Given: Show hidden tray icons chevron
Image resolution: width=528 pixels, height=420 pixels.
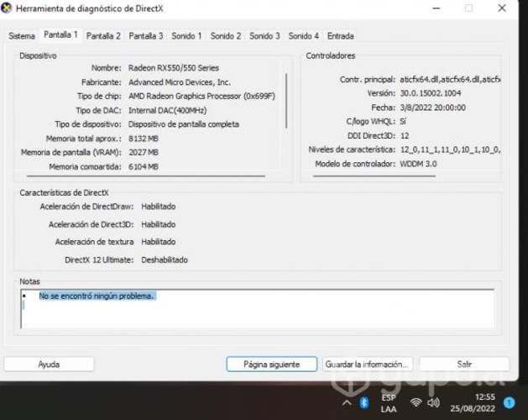Looking at the screenshot, I should (x=347, y=403).
